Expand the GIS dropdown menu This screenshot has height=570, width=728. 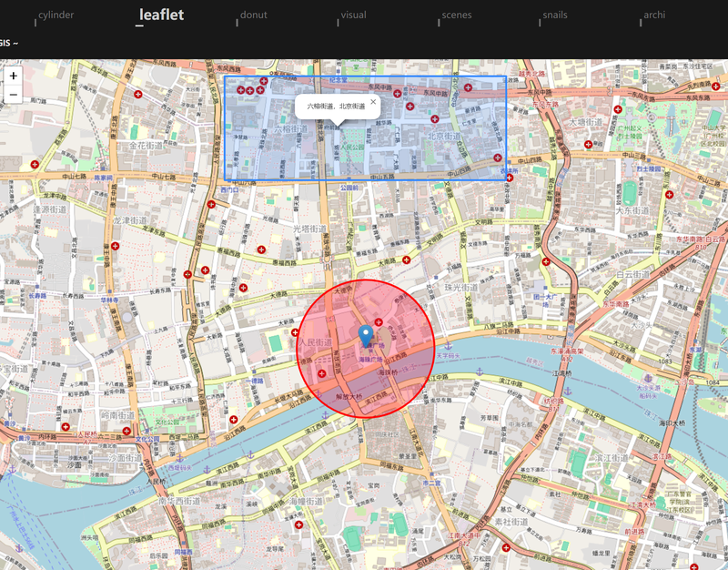click(x=9, y=43)
